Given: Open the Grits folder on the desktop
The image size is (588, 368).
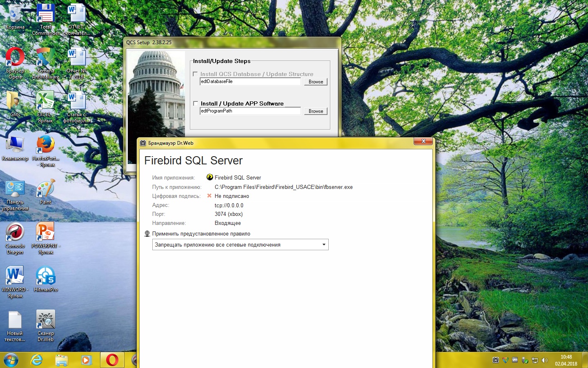Looking at the screenshot, I should [x=15, y=104].
